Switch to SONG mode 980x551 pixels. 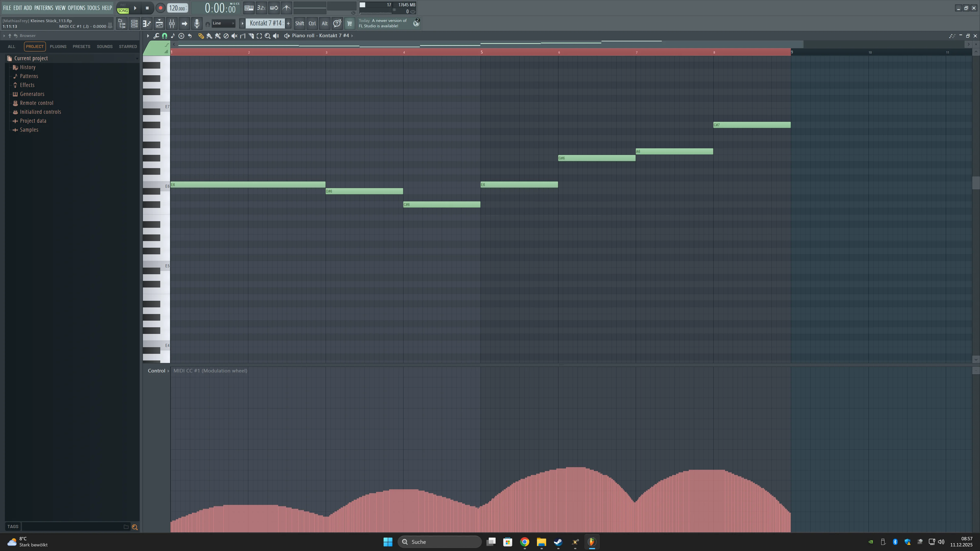tap(123, 11)
